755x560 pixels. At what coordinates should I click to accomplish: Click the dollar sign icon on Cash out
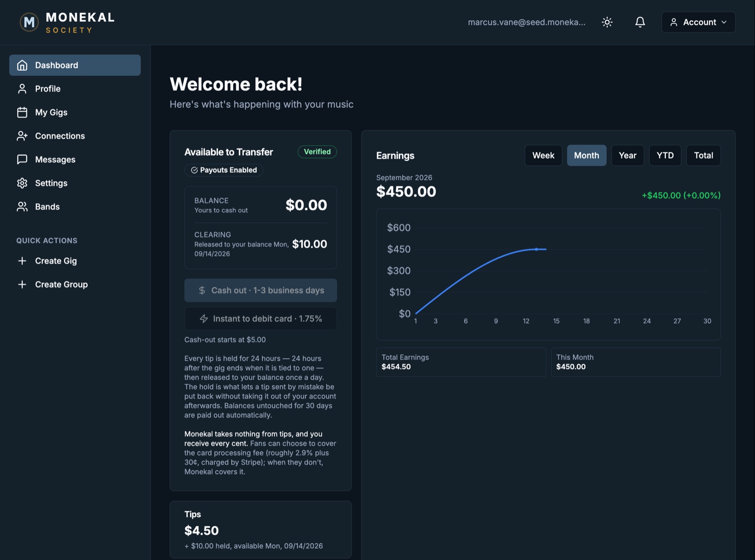pyautogui.click(x=202, y=290)
